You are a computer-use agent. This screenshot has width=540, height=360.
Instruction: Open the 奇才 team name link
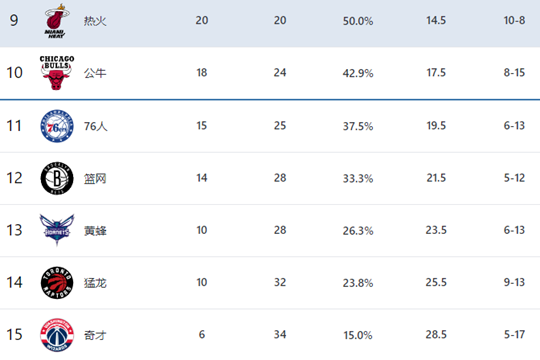pyautogui.click(x=95, y=335)
